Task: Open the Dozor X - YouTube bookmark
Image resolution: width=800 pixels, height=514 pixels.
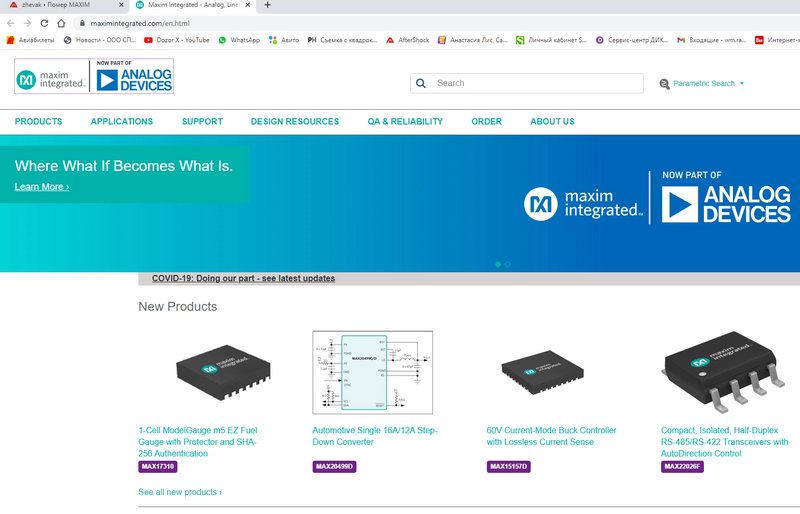Action: click(177, 40)
